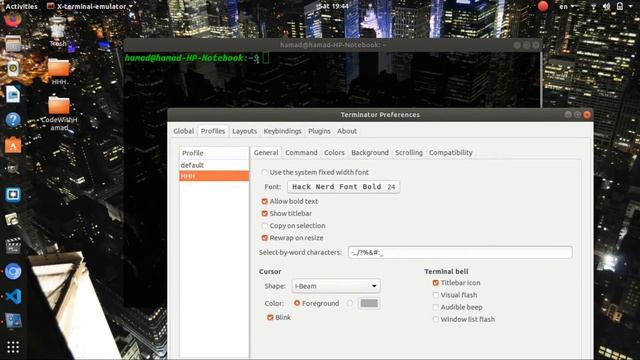Enable Window list flash checkbox
The image size is (640, 360).
tap(436, 320)
